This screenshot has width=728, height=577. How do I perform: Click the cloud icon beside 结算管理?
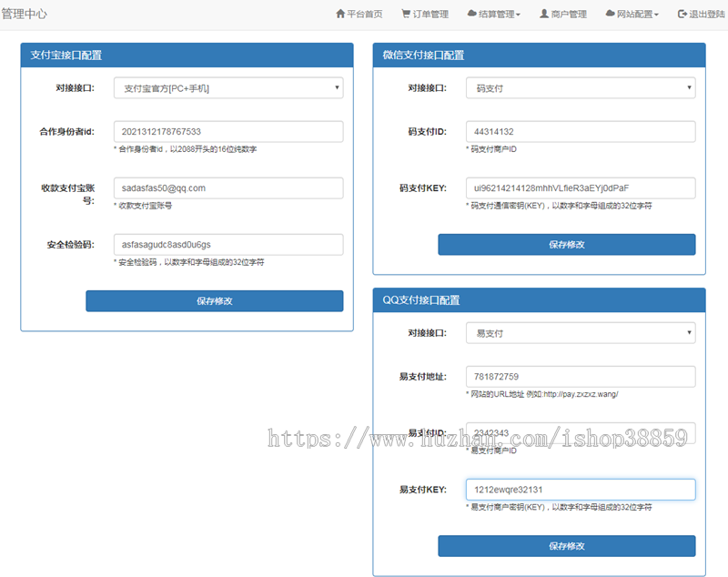pyautogui.click(x=471, y=14)
